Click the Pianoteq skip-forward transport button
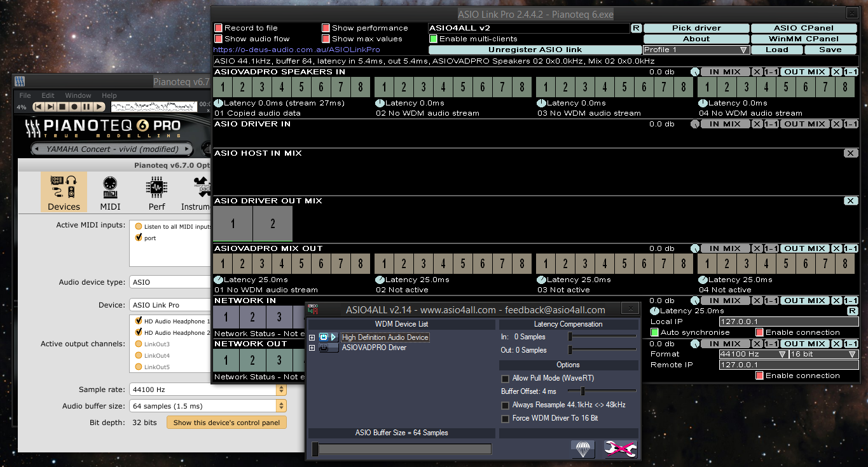868x467 pixels. pyautogui.click(x=50, y=107)
